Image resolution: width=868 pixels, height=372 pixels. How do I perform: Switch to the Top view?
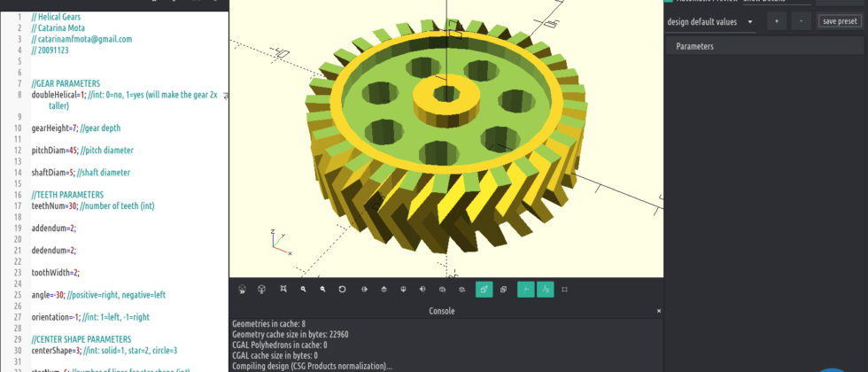pyautogui.click(x=384, y=289)
